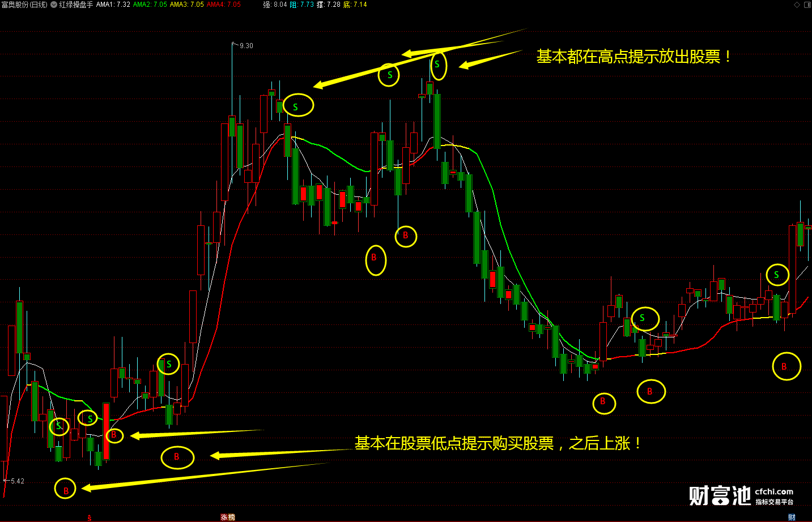The height and width of the screenshot is (522, 812).
Task: Click the 强: 8.04 reading
Action: click(275, 5)
